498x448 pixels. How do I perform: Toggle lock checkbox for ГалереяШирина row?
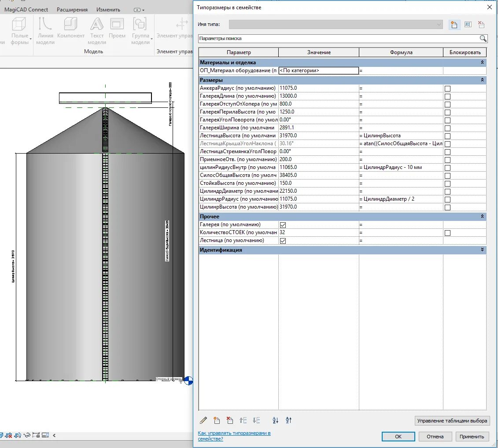coord(447,128)
